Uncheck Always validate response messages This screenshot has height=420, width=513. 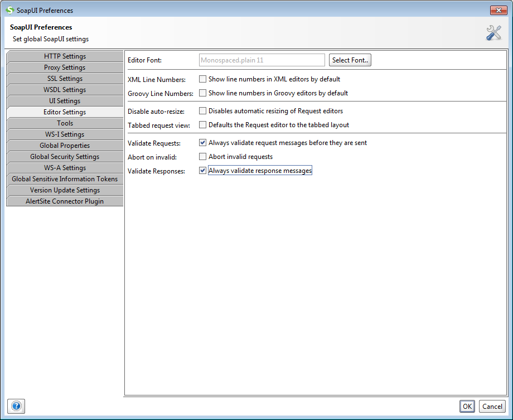pos(203,171)
